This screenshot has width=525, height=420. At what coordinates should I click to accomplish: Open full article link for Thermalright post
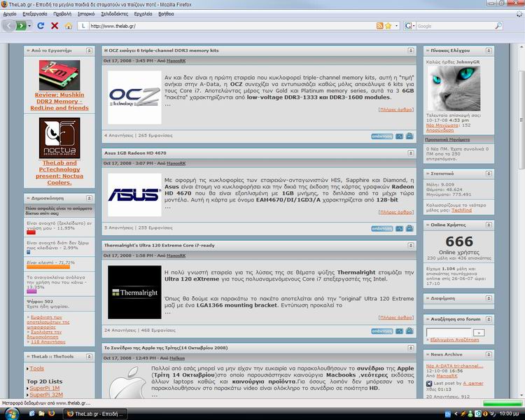pos(396,318)
